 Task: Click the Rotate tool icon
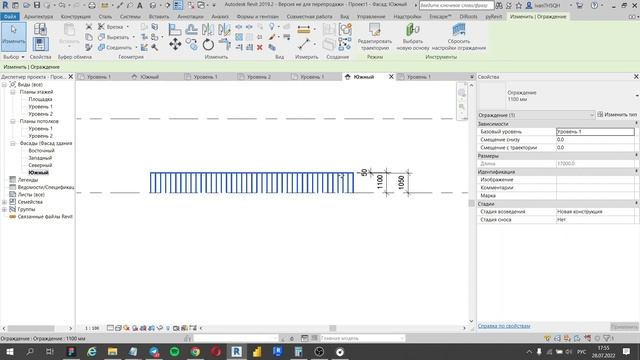pyautogui.click(x=208, y=44)
